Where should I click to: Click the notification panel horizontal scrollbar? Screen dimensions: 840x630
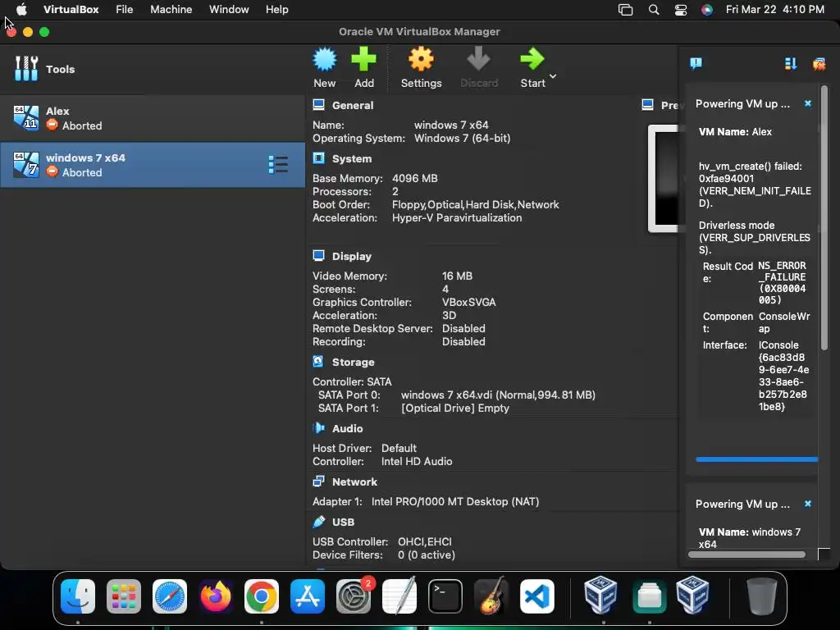coord(746,555)
